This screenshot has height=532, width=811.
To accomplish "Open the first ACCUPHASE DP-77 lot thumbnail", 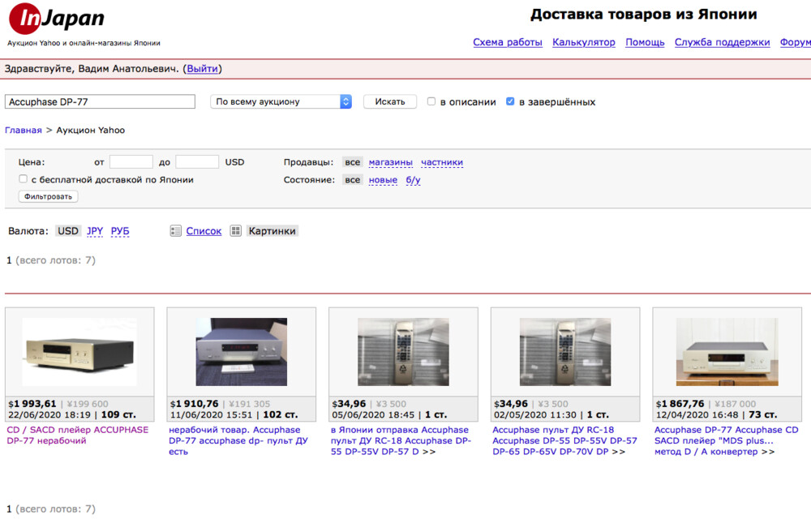I will [x=79, y=352].
